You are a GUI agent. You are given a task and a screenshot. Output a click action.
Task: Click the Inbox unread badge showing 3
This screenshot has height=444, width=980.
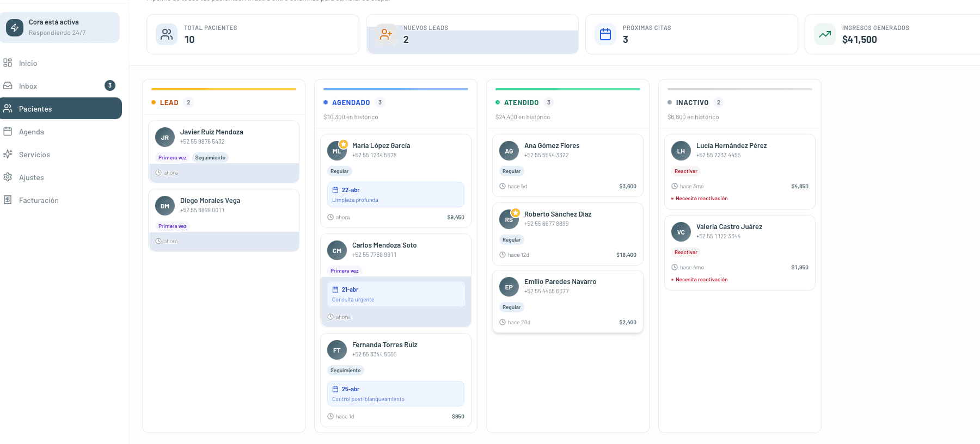(110, 85)
